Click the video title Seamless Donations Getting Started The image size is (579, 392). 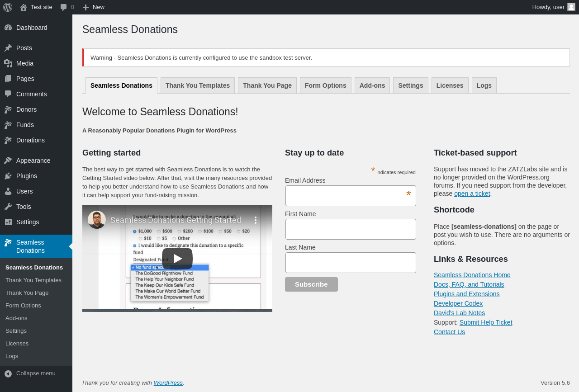coord(176,220)
